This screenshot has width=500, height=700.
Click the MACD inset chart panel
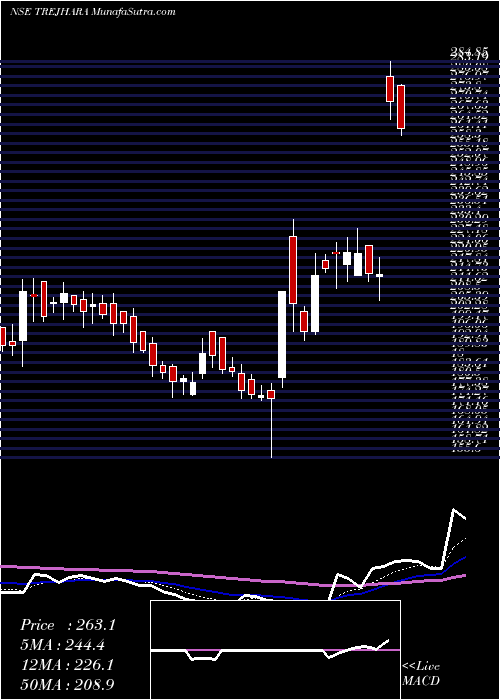click(275, 650)
